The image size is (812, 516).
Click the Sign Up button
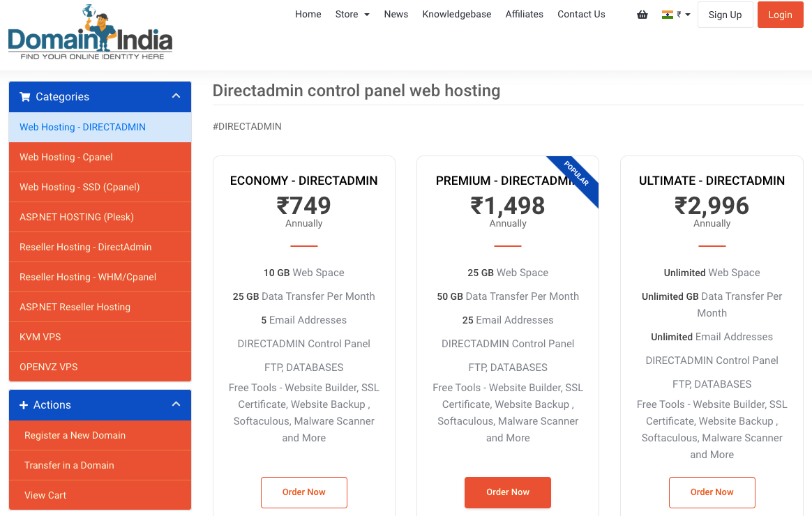pyautogui.click(x=725, y=15)
